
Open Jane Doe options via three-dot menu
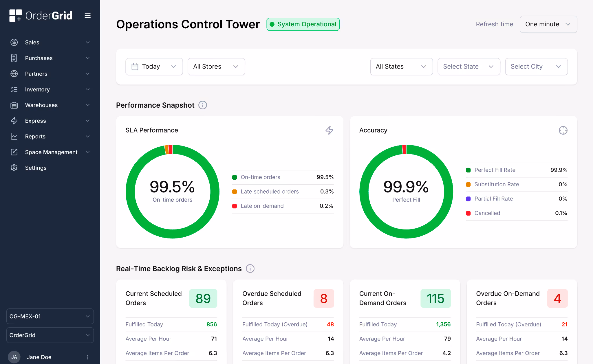point(87,357)
